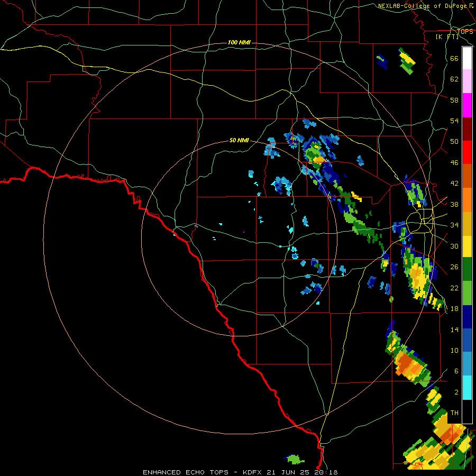Select the dark maroon legend band

tap(467, 129)
